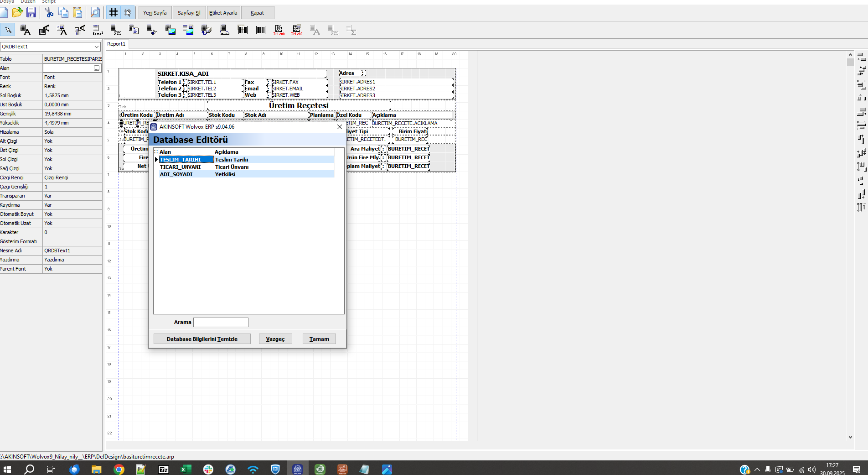Show hidden system tray icons

757,470
